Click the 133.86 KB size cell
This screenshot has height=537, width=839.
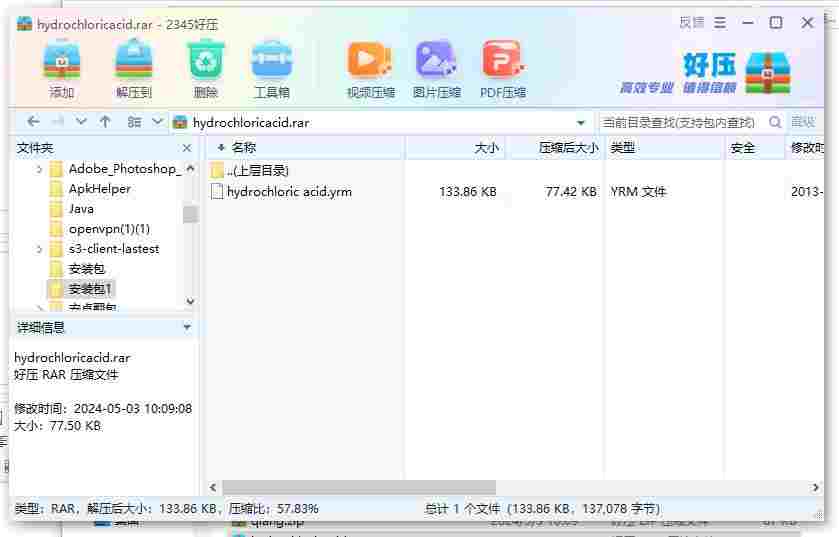(x=468, y=191)
